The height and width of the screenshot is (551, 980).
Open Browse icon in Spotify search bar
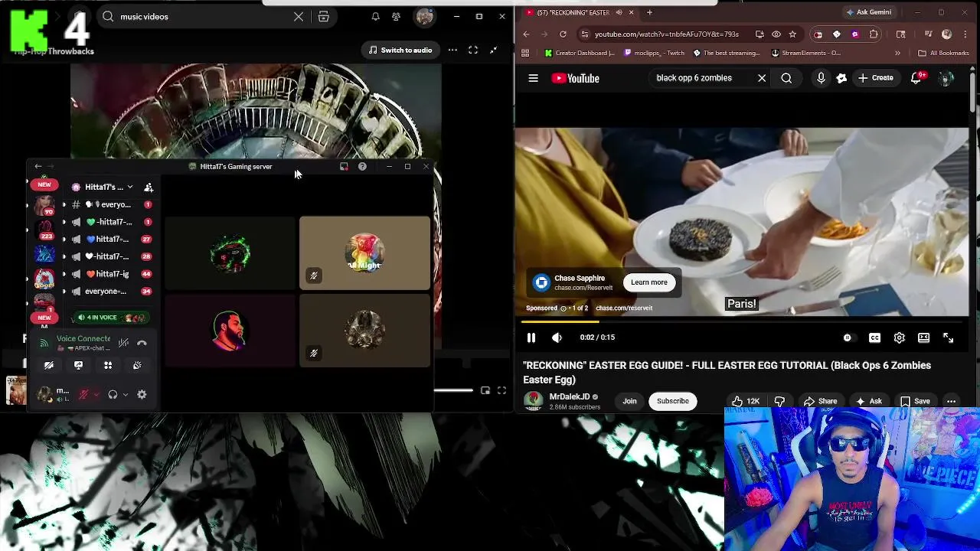pos(324,17)
